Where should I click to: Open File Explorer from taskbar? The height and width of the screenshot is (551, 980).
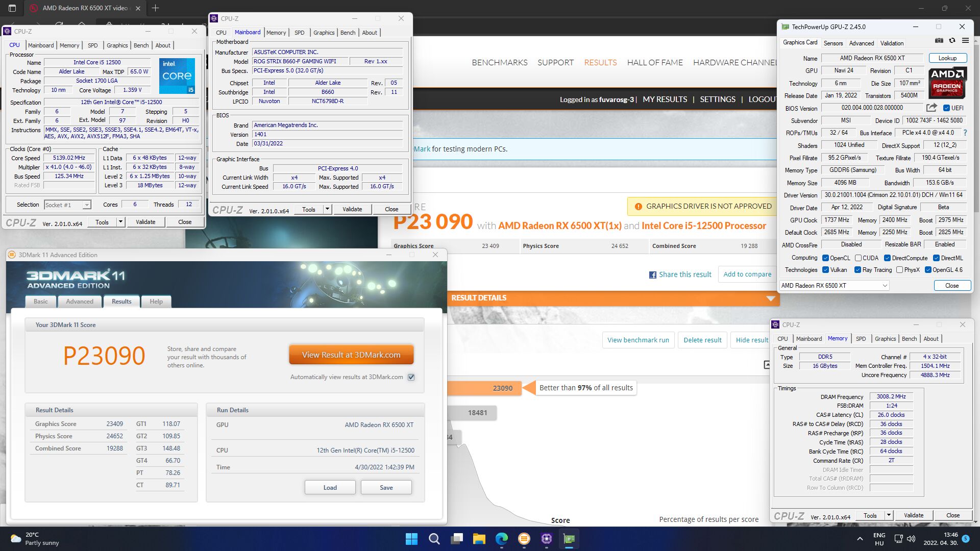point(479,539)
